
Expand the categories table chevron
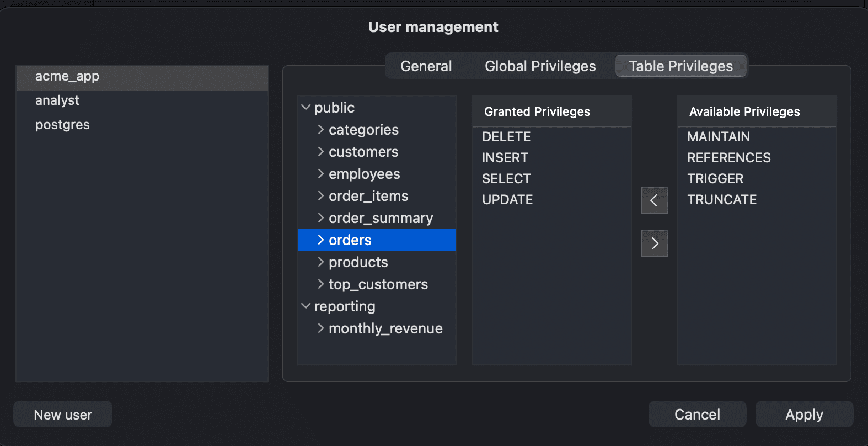[x=320, y=129]
